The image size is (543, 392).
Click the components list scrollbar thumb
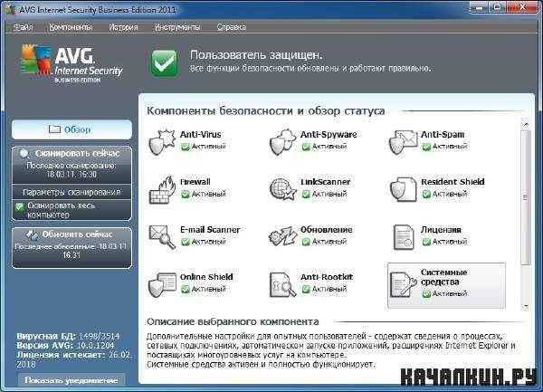click(x=526, y=197)
